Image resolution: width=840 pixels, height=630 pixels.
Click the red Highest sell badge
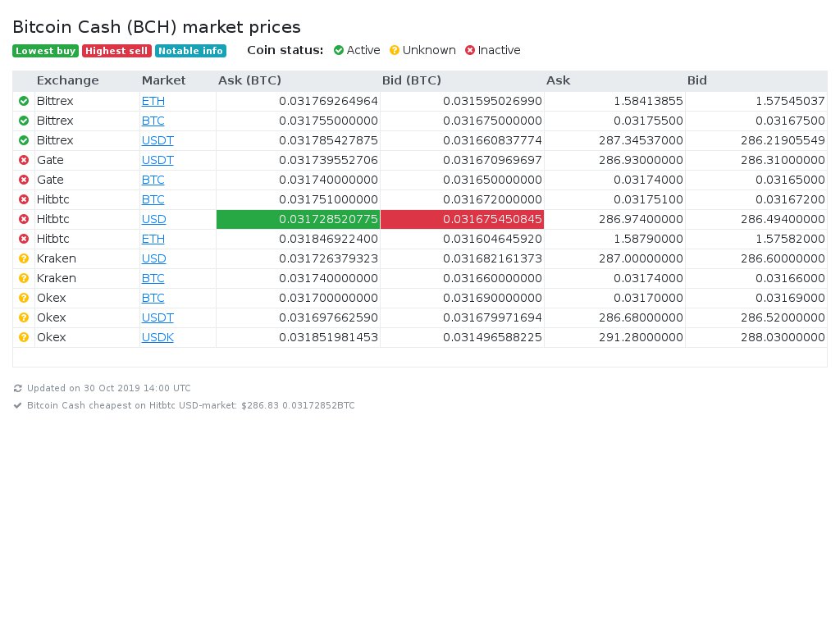pos(116,51)
